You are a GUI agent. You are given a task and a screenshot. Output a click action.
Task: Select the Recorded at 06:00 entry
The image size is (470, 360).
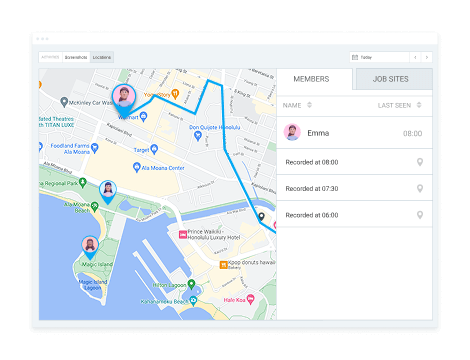354,215
